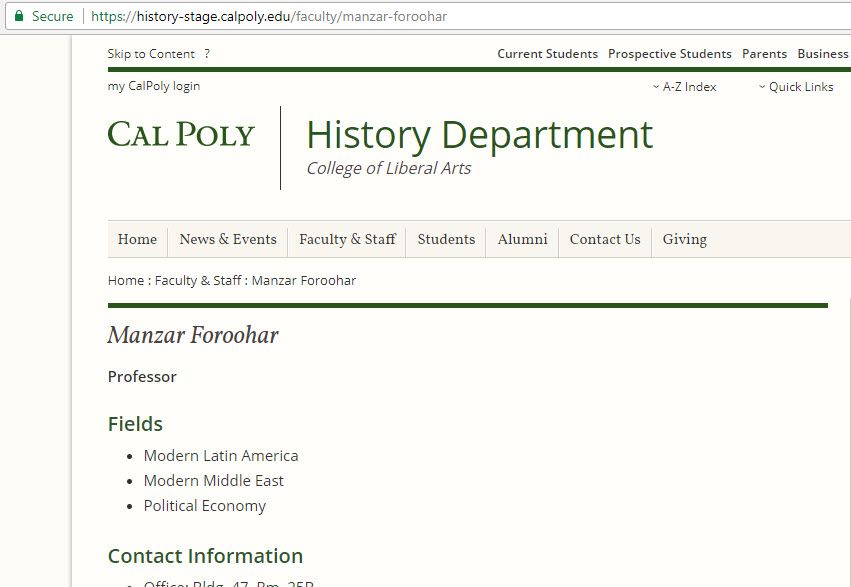Viewport: 851px width, 587px height.
Task: Visit the Prospective Students link
Action: click(x=669, y=54)
